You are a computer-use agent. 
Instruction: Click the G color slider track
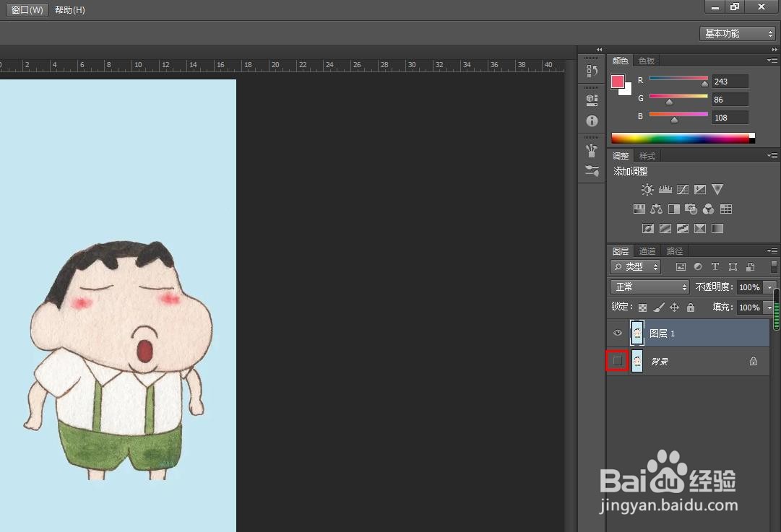(678, 96)
